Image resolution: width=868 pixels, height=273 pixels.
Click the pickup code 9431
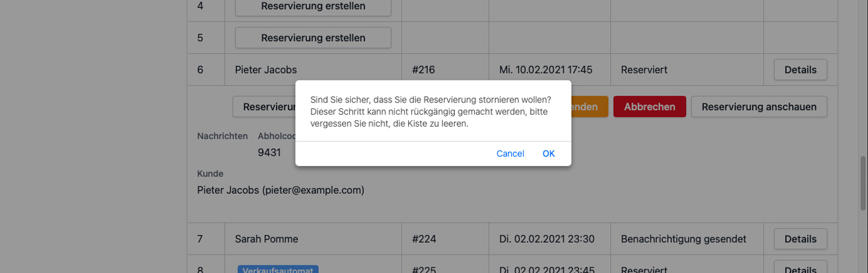click(269, 153)
